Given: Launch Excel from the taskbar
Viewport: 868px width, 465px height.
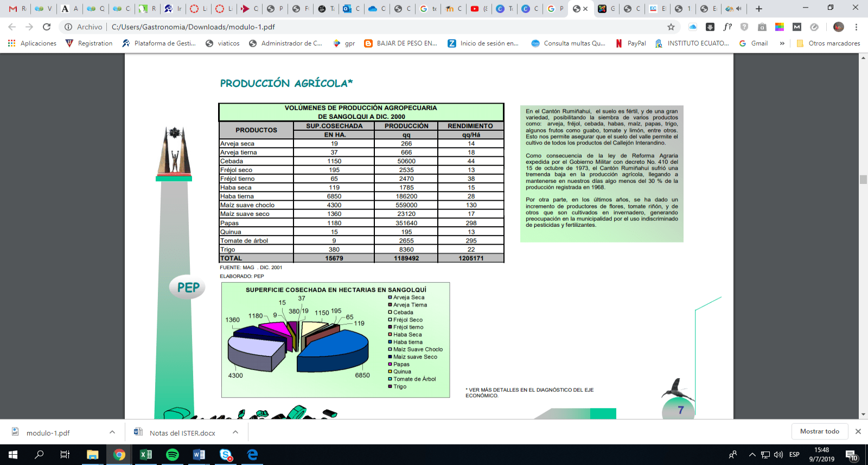Looking at the screenshot, I should click(146, 455).
